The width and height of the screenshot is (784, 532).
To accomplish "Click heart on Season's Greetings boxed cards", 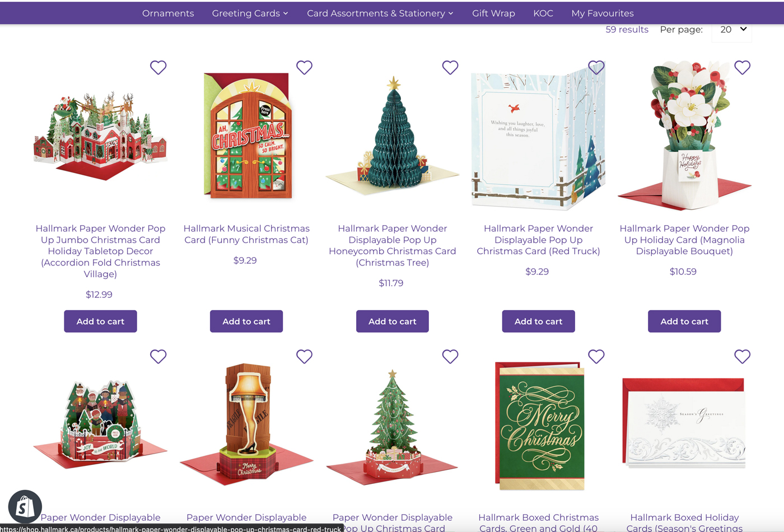I will [743, 356].
